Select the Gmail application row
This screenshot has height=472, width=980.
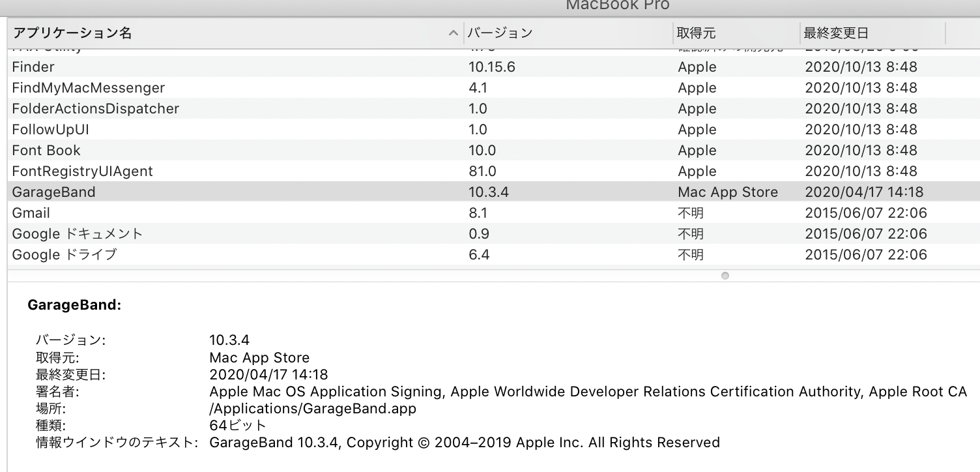[31, 213]
